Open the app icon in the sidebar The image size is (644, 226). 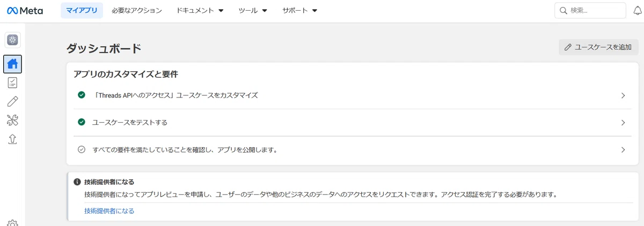[13, 39]
